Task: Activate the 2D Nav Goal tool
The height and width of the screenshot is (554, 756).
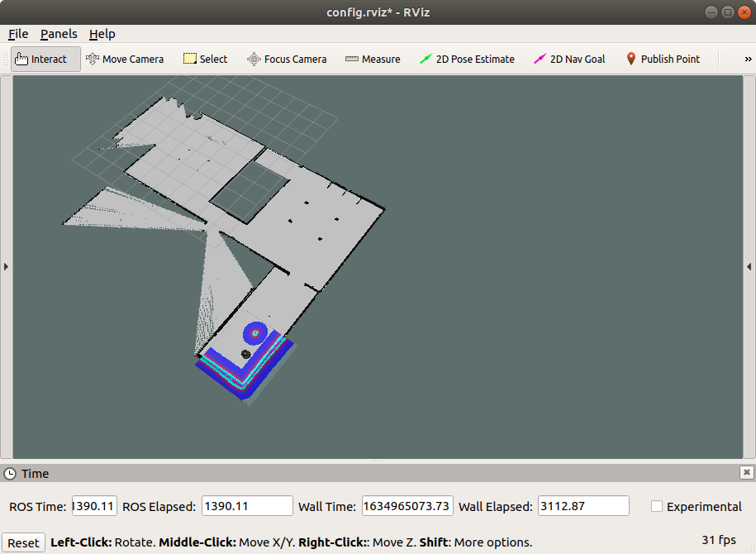Action: coord(569,59)
